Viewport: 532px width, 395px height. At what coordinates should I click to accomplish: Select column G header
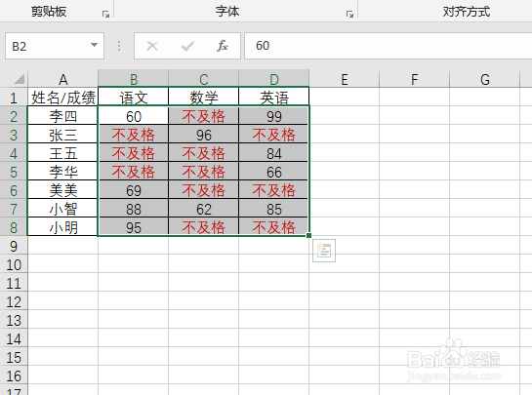(x=484, y=79)
